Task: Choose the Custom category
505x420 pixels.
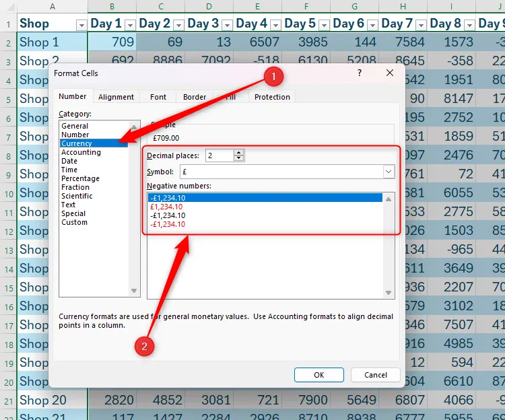Action: (74, 222)
